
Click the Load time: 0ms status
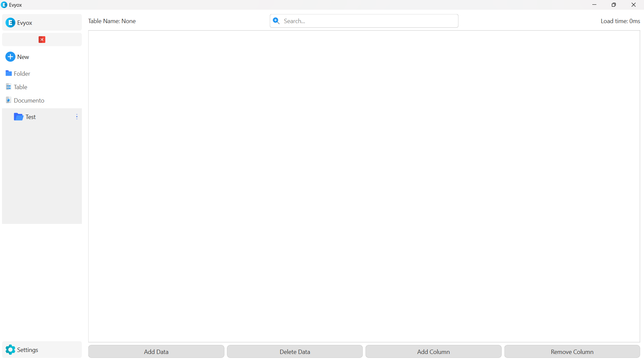click(x=621, y=21)
